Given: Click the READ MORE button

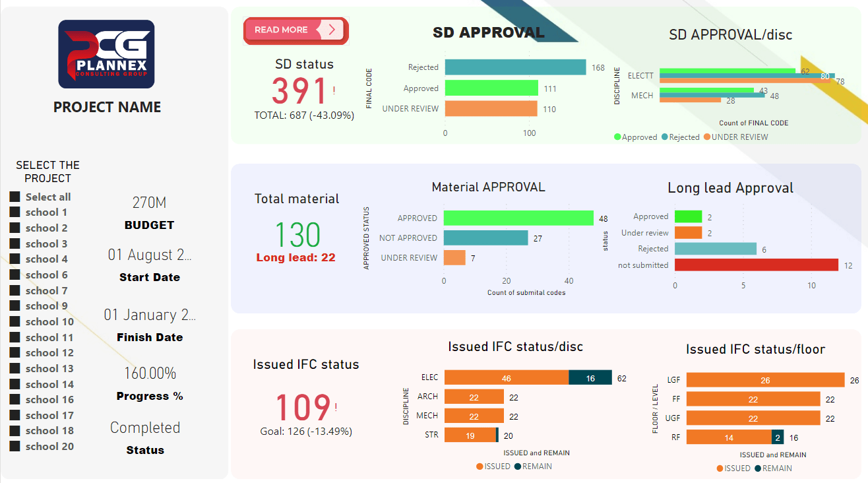Looking at the screenshot, I should point(295,30).
